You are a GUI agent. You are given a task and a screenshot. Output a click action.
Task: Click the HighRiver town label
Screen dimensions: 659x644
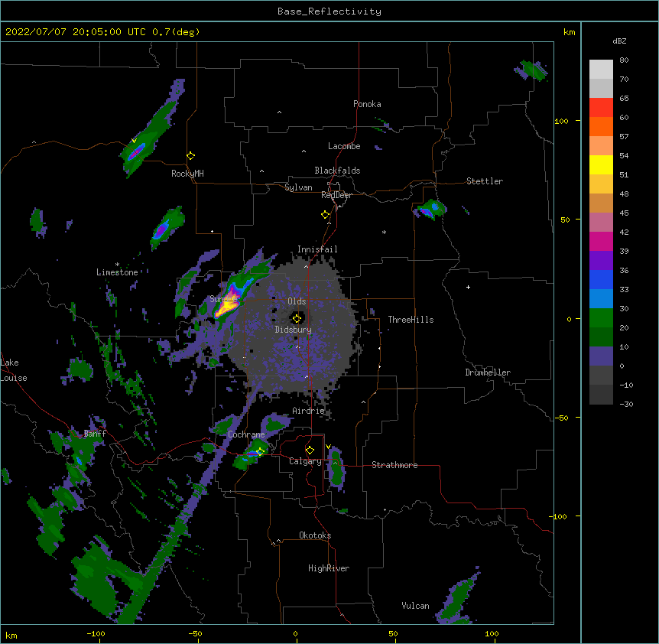[329, 568]
